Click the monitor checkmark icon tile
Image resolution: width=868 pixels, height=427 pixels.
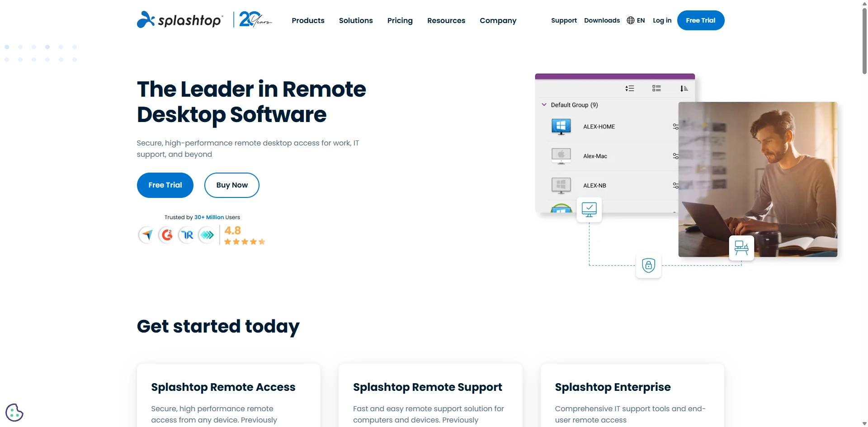(x=589, y=210)
